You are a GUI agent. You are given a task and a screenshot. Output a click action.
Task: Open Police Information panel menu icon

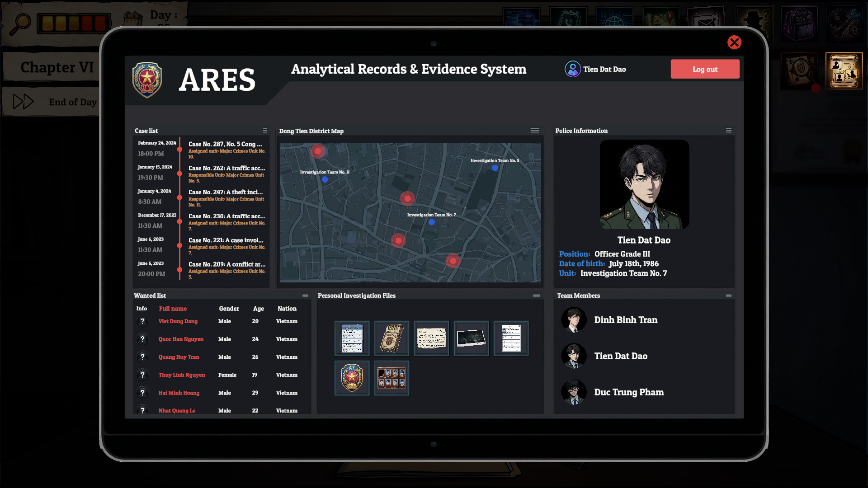[728, 131]
